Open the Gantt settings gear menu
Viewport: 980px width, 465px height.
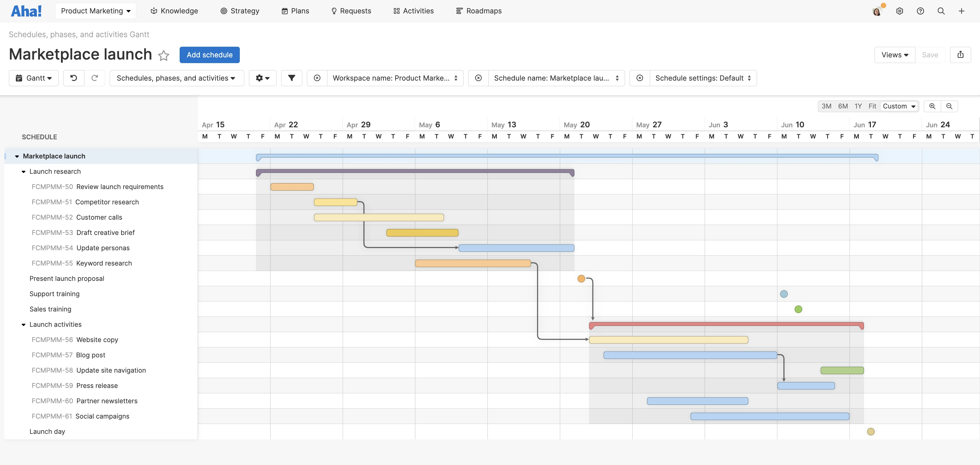262,78
